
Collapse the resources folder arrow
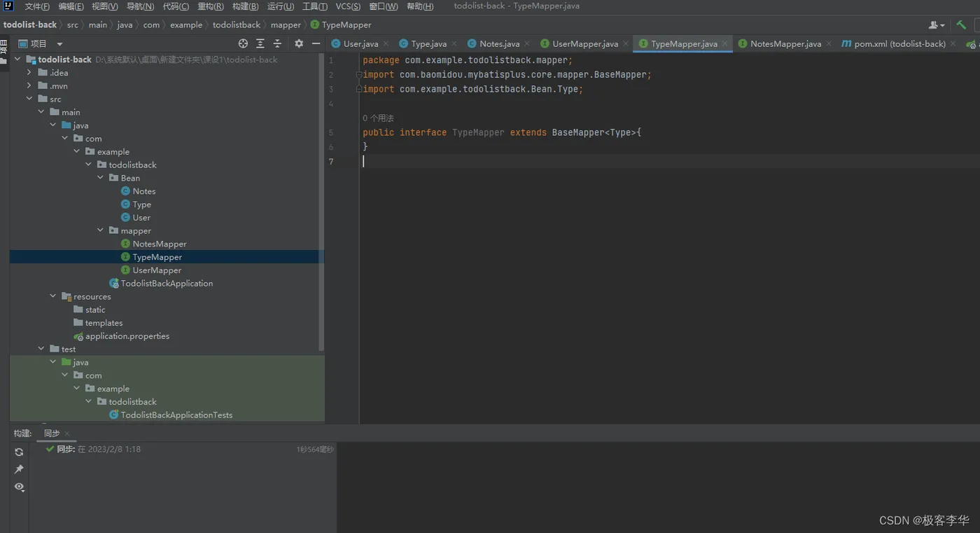click(x=53, y=296)
